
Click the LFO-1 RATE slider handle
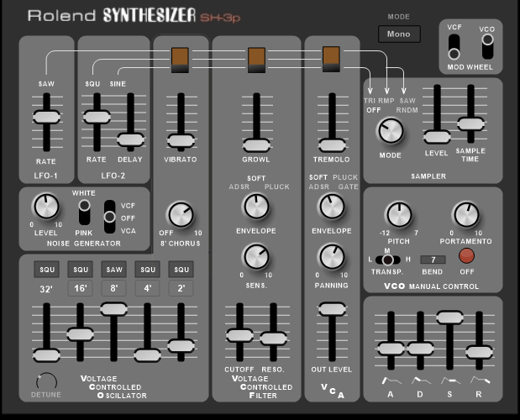[x=46, y=117]
